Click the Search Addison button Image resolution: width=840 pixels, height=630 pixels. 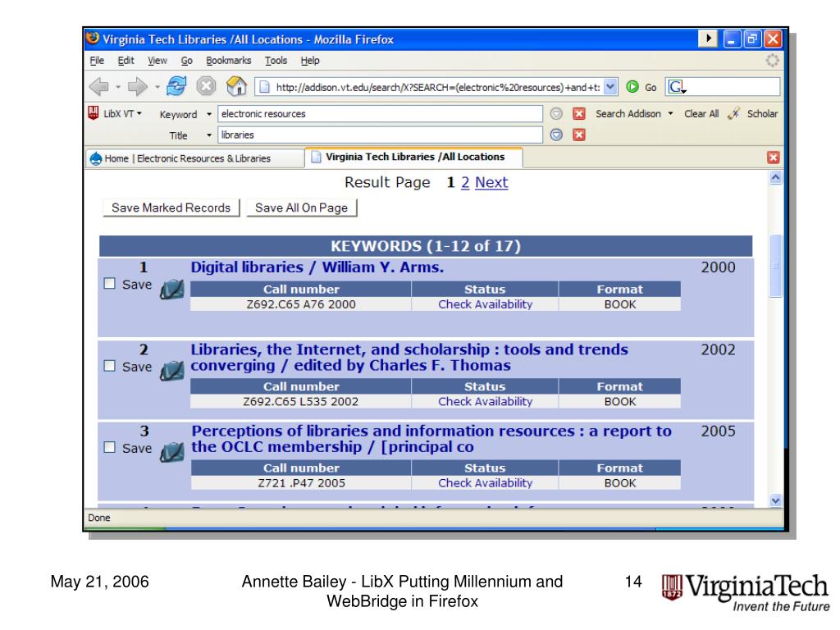628,113
